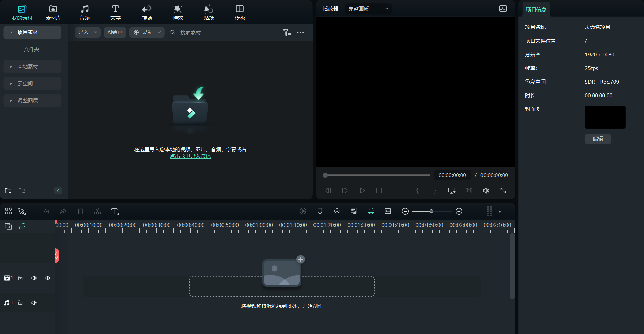The image size is (644, 334).
Task: Click the filter and sort media icon
Action: [x=287, y=32]
